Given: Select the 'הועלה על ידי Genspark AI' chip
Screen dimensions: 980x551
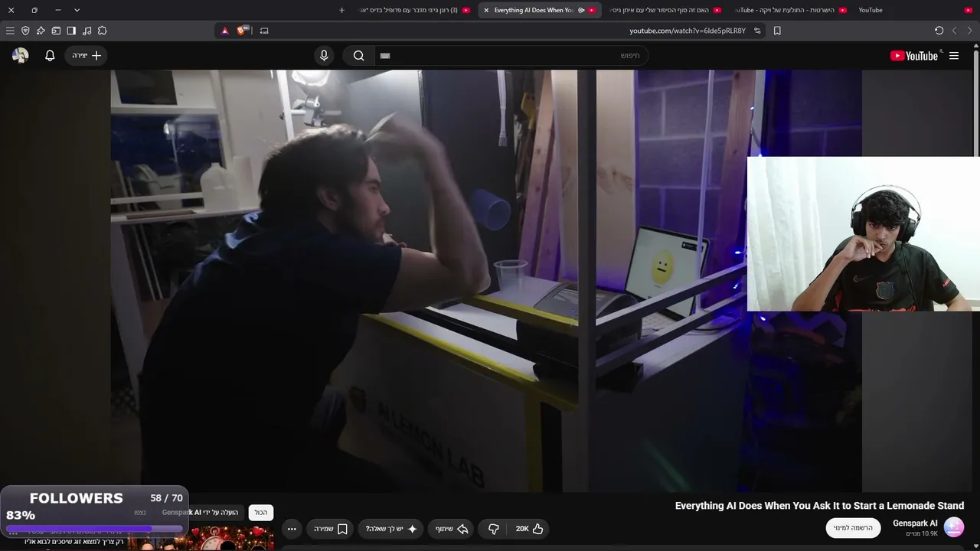Looking at the screenshot, I should [x=200, y=513].
